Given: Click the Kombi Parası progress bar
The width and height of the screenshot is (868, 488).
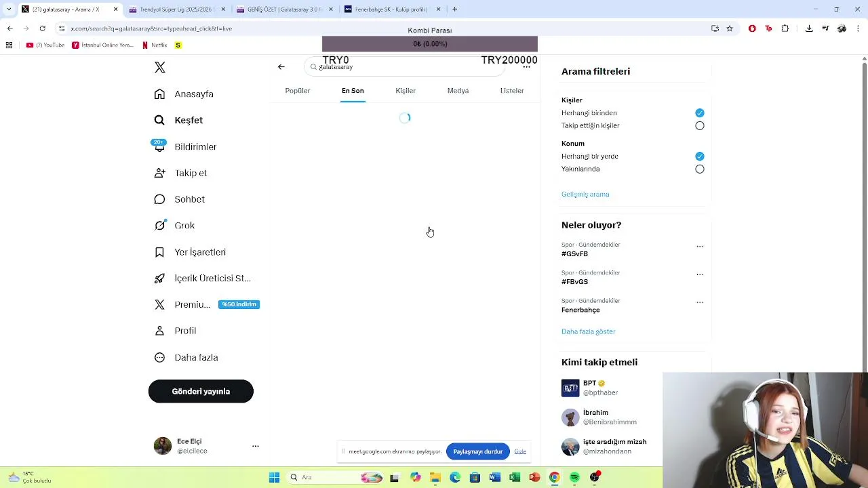Looking at the screenshot, I should tap(430, 44).
